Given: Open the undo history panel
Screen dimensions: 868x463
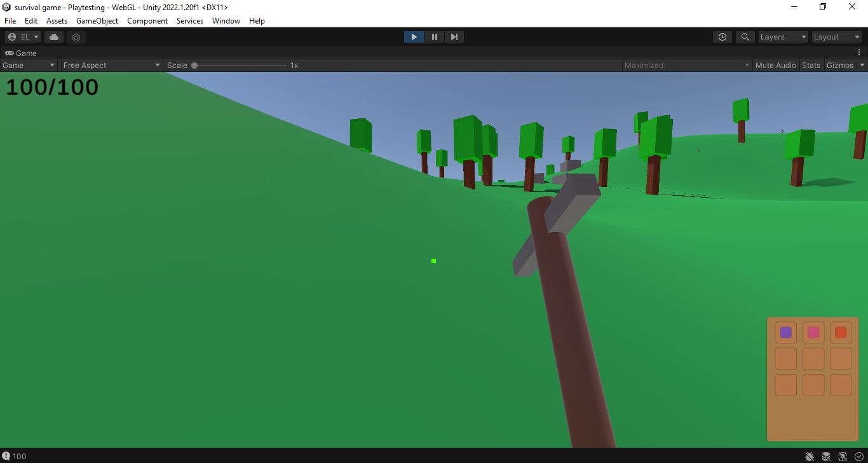Looking at the screenshot, I should pyautogui.click(x=722, y=36).
